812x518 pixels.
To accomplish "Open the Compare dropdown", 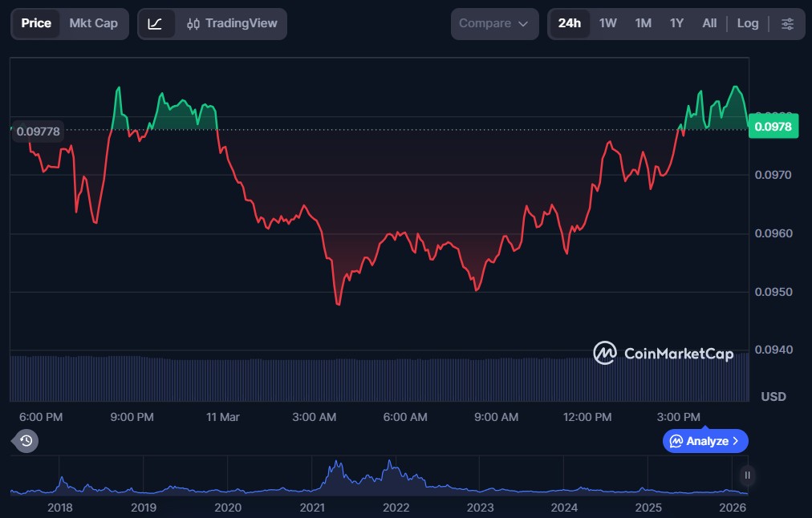I will pos(493,24).
